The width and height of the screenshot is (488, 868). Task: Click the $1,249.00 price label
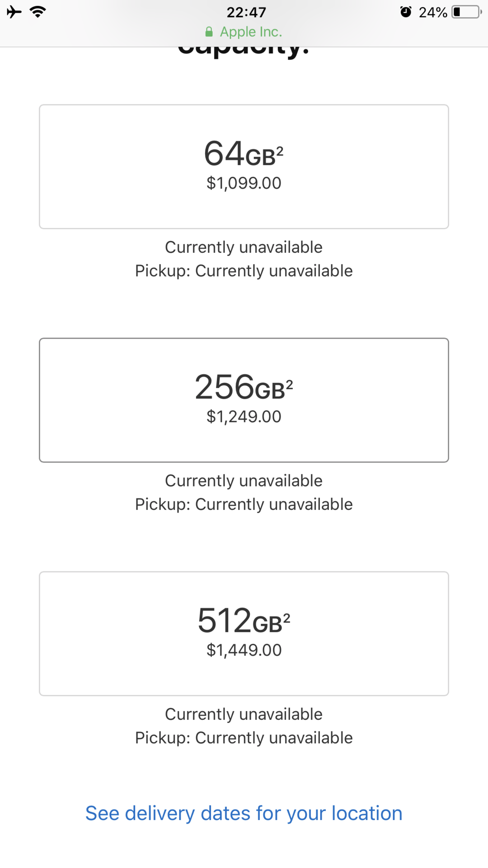[x=244, y=416]
